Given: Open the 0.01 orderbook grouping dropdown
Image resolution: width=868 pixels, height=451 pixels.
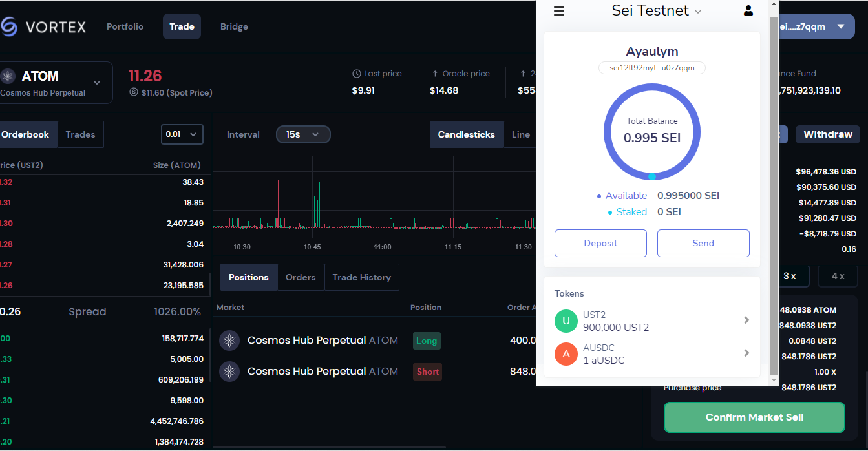Looking at the screenshot, I should pyautogui.click(x=182, y=134).
